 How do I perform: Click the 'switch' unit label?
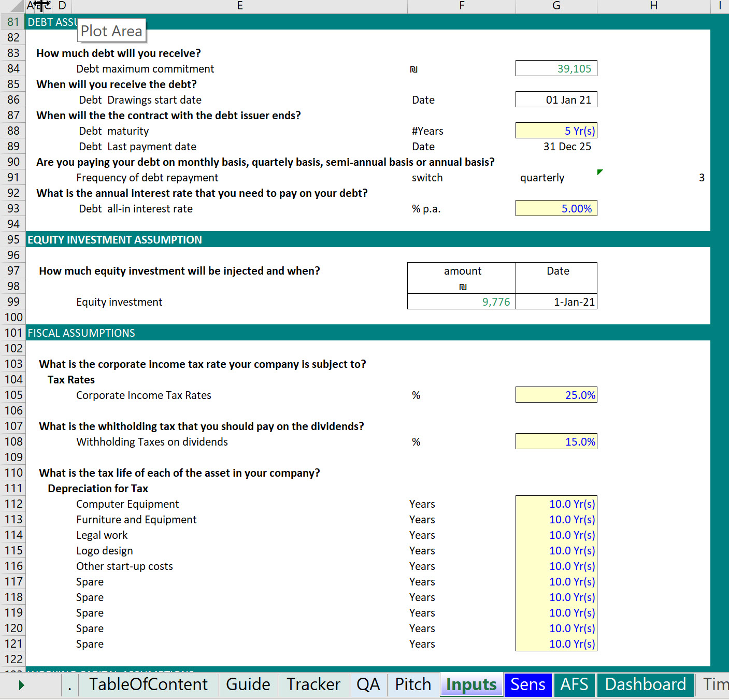point(427,178)
